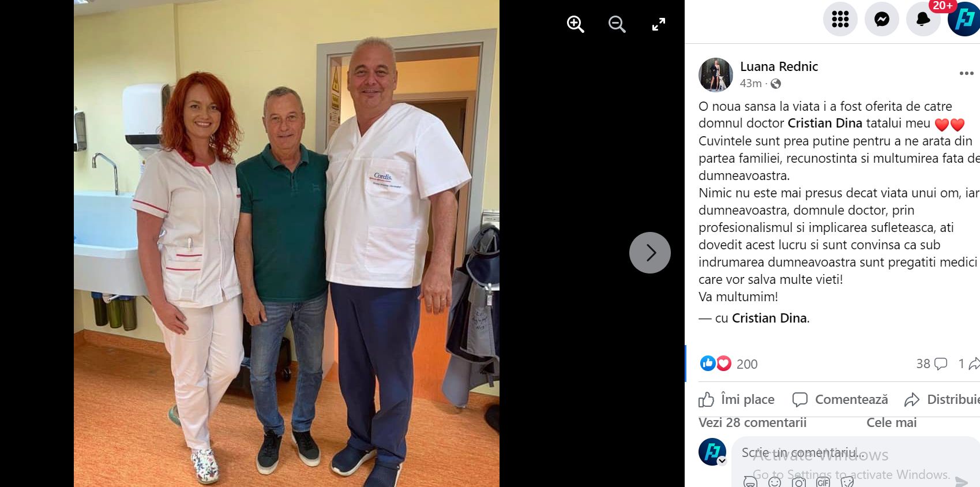Open the Facebook menu grid
Viewport: 980px width, 487px height.
[840, 19]
